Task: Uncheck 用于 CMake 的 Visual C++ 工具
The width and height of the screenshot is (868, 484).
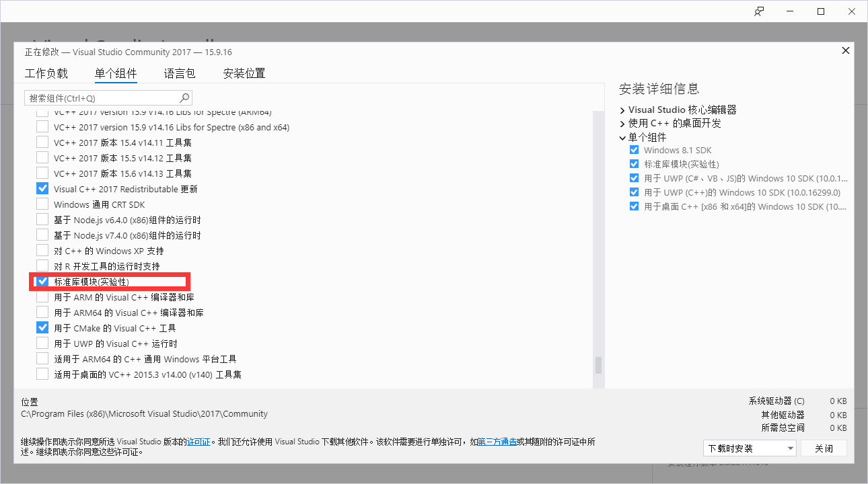Action: (42, 328)
